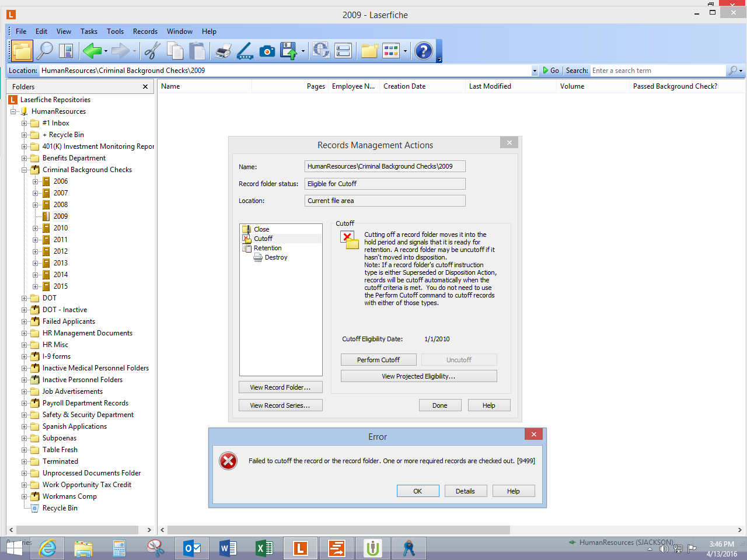Click the blue Help question mark icon
This screenshot has height=560, width=747.
[423, 51]
